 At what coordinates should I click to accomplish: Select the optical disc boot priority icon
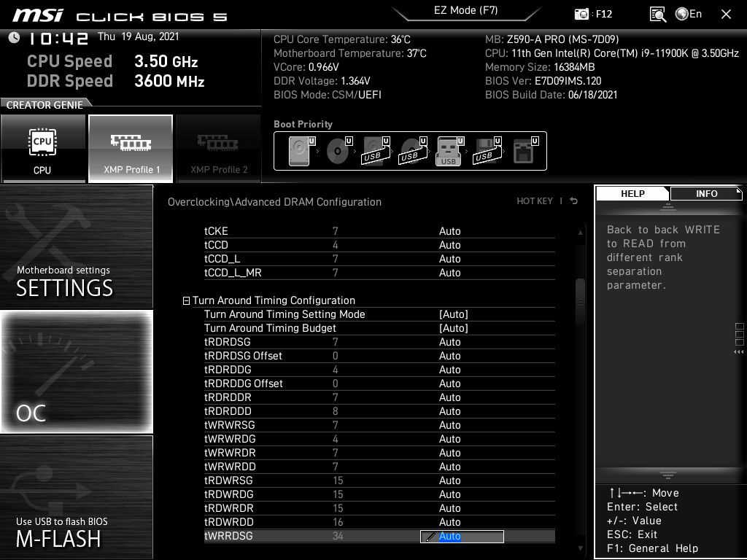pyautogui.click(x=339, y=151)
